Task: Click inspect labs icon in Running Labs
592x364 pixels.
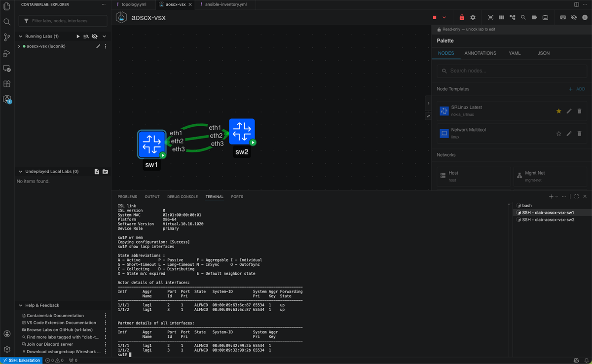Action: coord(86,36)
